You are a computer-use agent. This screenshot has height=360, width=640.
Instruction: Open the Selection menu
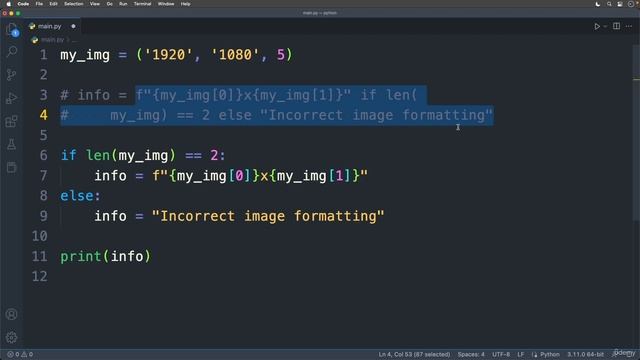pos(74,4)
